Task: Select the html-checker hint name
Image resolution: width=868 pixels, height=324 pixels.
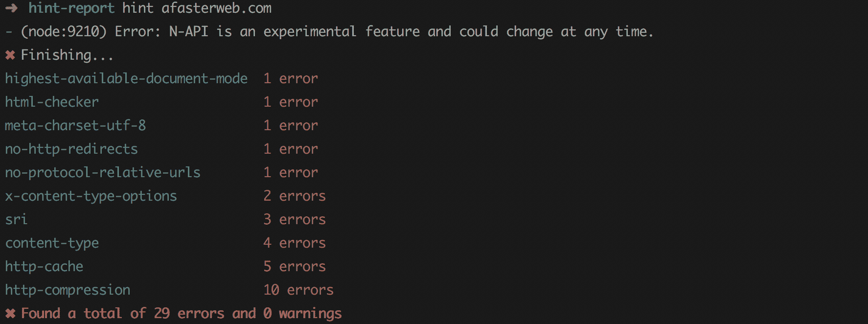Action: pyautogui.click(x=52, y=102)
